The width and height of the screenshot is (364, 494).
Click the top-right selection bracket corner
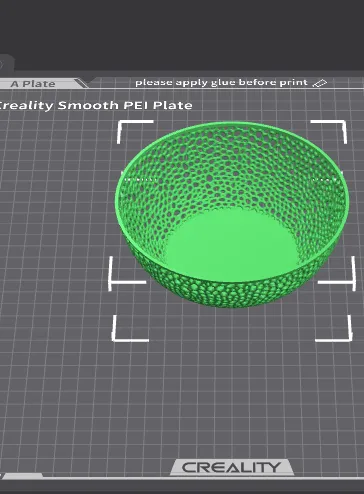329,132
